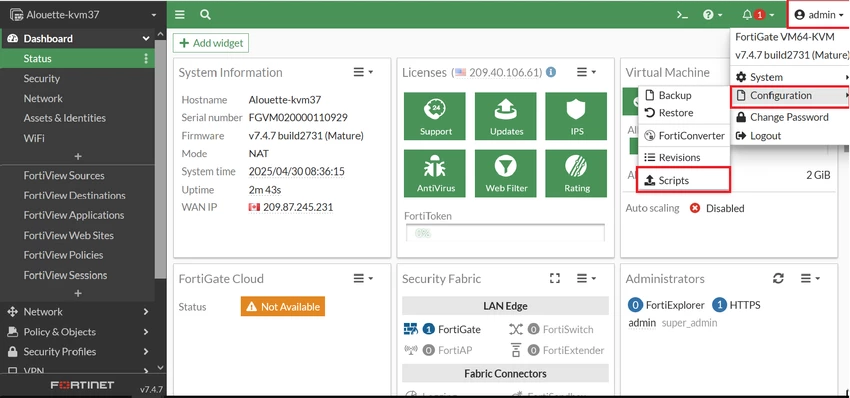Choose FortiConverter menu entry

point(684,136)
